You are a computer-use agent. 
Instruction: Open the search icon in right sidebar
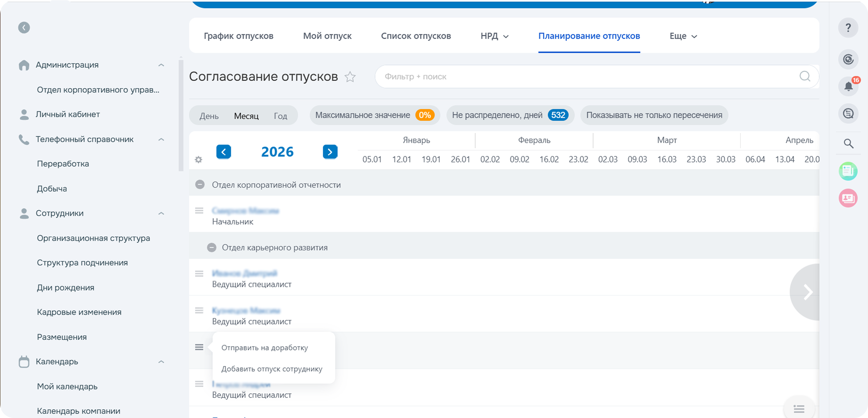click(848, 143)
